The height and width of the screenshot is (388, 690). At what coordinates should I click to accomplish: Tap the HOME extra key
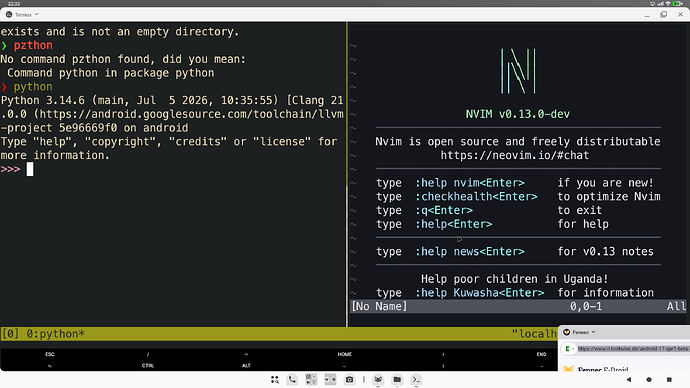point(345,354)
